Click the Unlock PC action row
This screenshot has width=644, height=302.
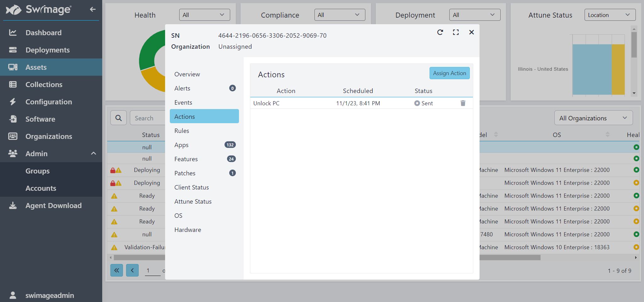[362, 103]
